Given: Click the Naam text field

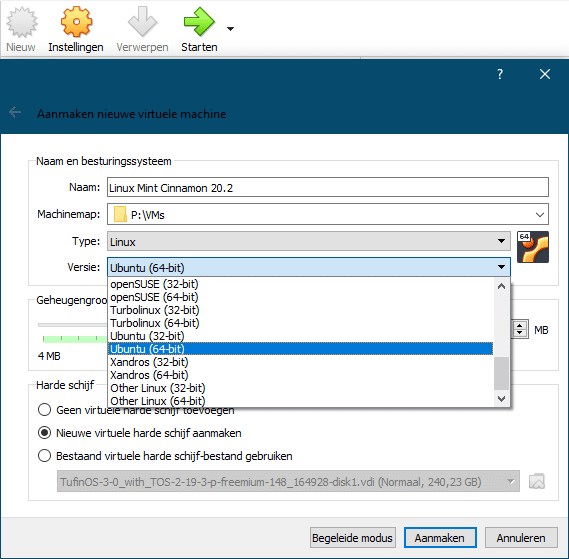Looking at the screenshot, I should (328, 187).
